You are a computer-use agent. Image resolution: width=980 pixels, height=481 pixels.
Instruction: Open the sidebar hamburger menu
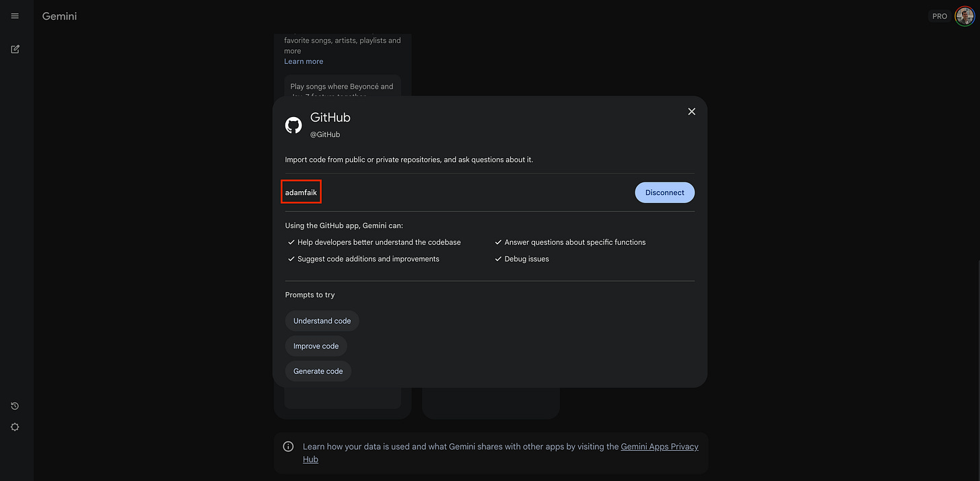(x=14, y=15)
